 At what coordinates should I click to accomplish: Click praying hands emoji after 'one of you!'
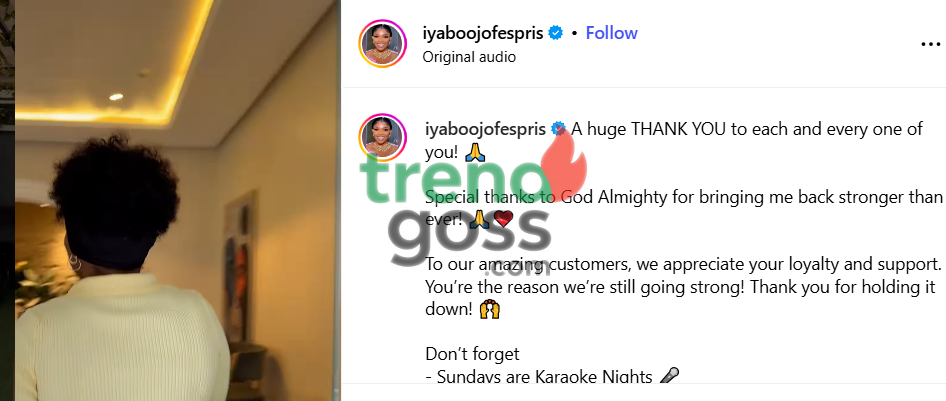coord(475,153)
